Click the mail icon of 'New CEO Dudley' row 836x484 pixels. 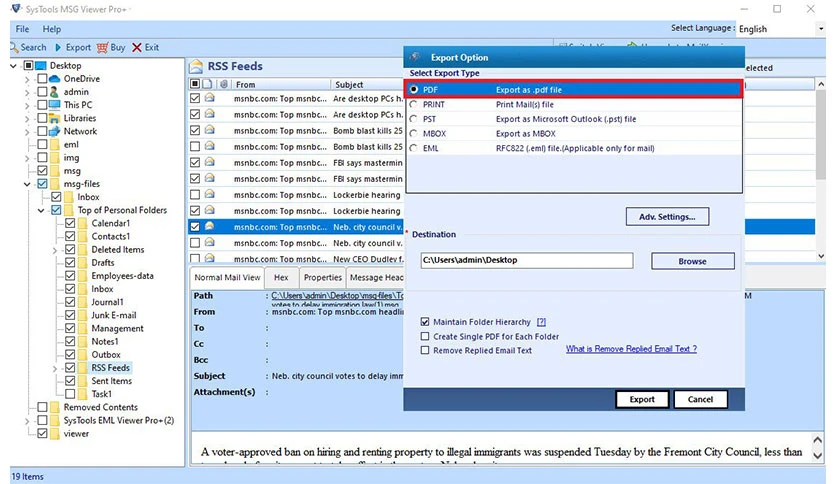coord(210,258)
